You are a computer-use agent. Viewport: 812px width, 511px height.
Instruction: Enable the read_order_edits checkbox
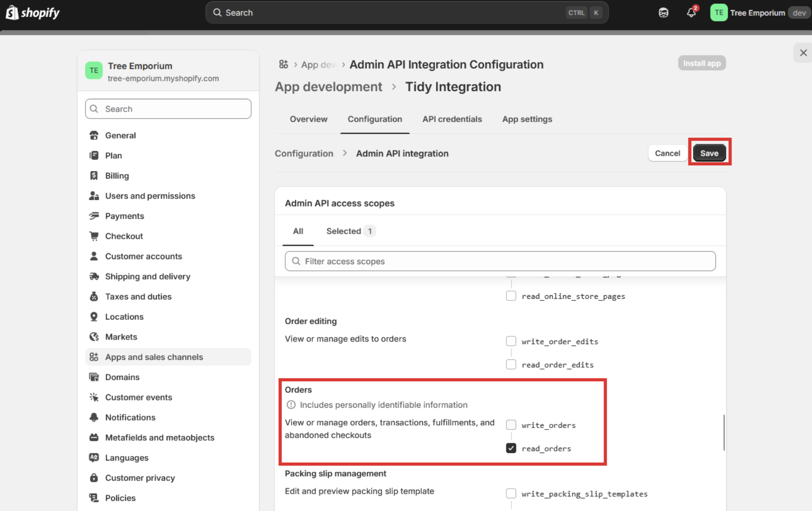[x=511, y=364]
